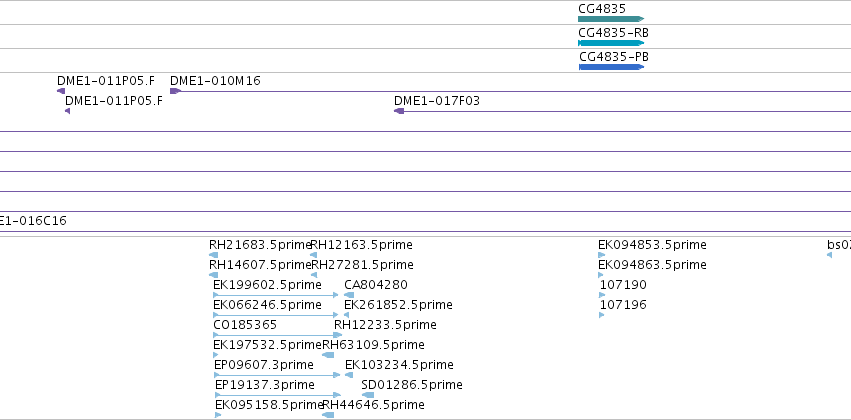Image resolution: width=851 pixels, height=420 pixels.
Task: Click the SD01286.5prime EST glyph
Action: [x=368, y=395]
